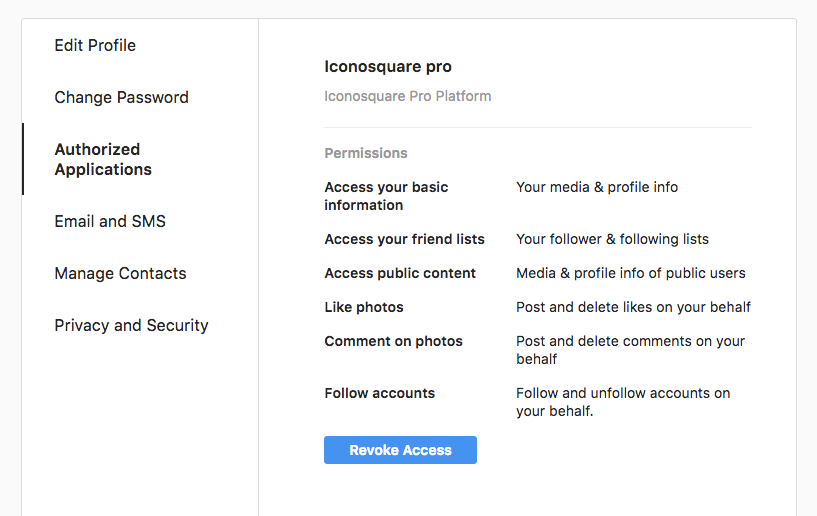Click Media & profile info of public users
Viewport: 817px width, 516px height.
631,273
